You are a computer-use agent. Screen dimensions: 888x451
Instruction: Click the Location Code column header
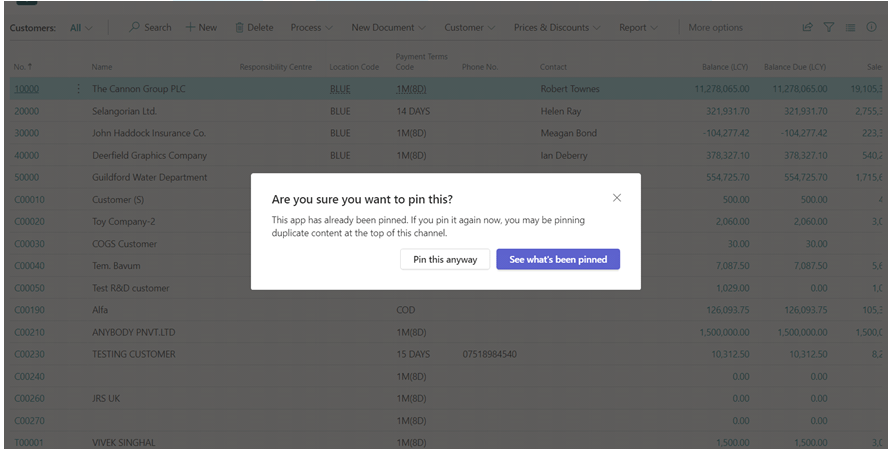[354, 67]
